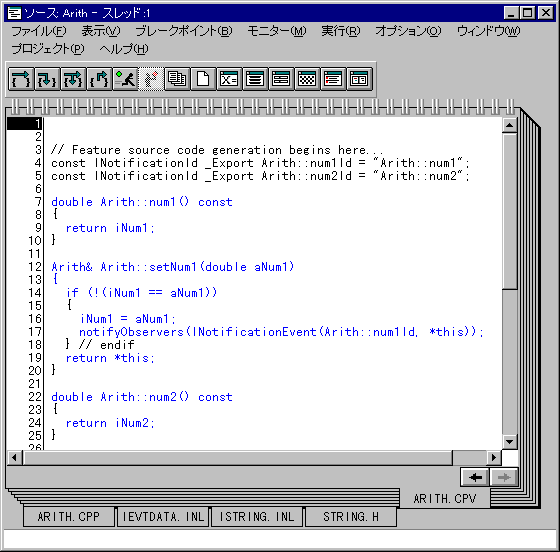Click the blank page view icon
The image size is (560, 552).
coord(203,79)
